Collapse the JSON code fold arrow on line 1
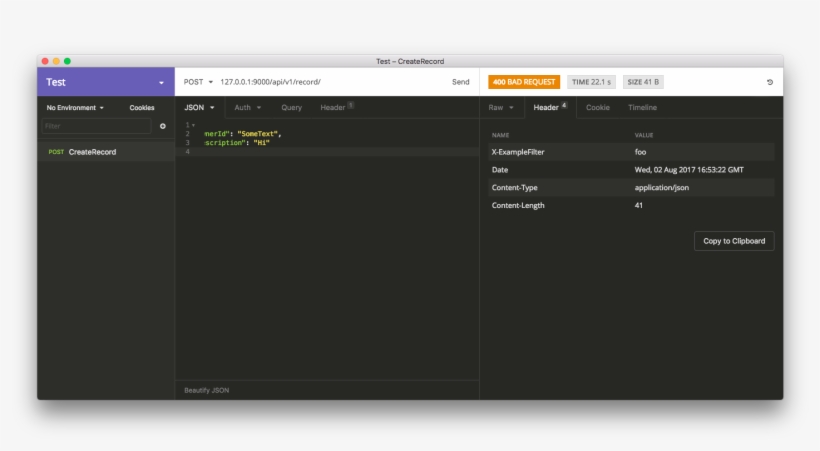820x451 pixels. pyautogui.click(x=193, y=125)
